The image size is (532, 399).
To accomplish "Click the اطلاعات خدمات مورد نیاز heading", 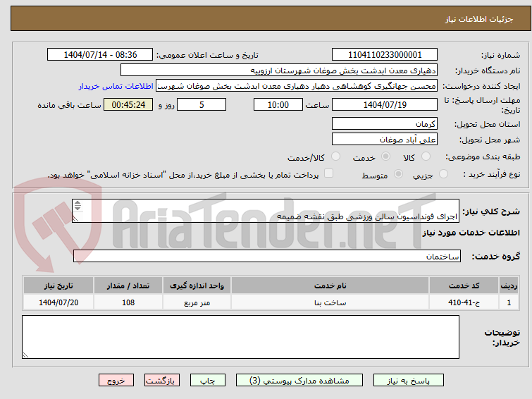I will [x=471, y=233].
